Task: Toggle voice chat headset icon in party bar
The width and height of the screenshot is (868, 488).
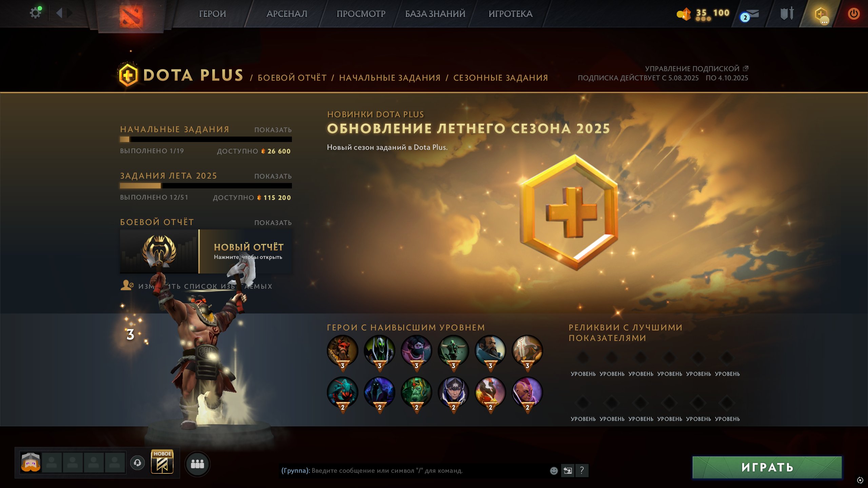Action: [x=137, y=463]
